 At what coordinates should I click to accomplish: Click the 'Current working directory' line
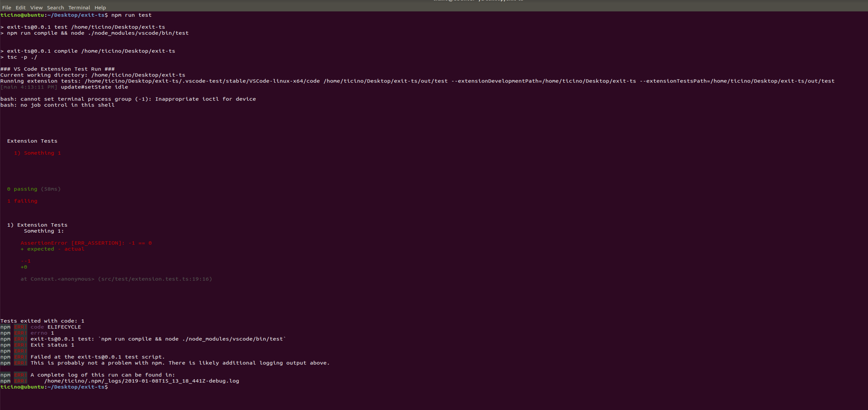coord(93,75)
